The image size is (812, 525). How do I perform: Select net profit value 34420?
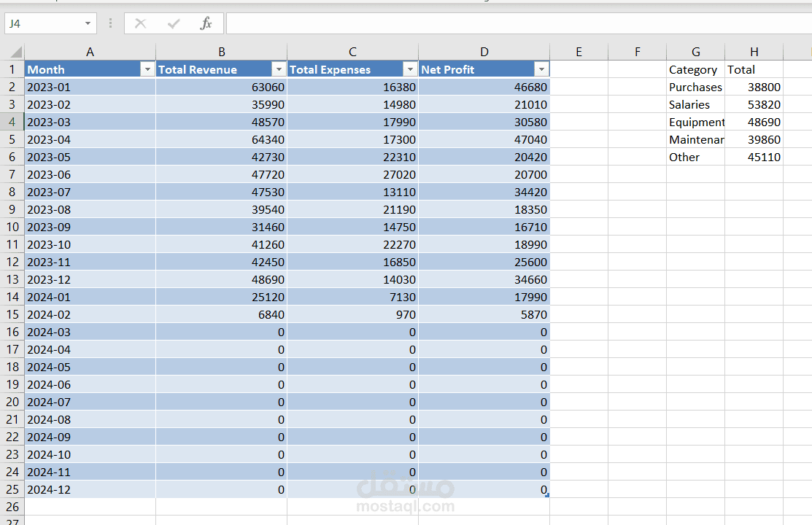tap(484, 192)
